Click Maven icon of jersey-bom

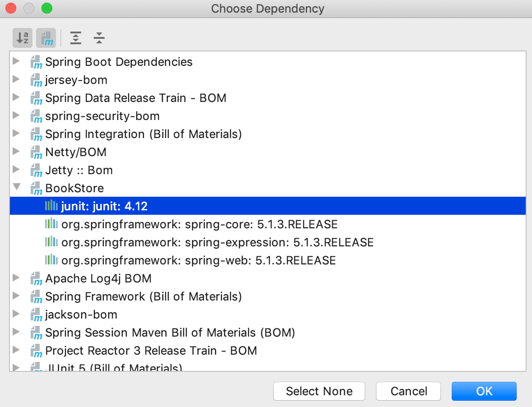(x=36, y=80)
